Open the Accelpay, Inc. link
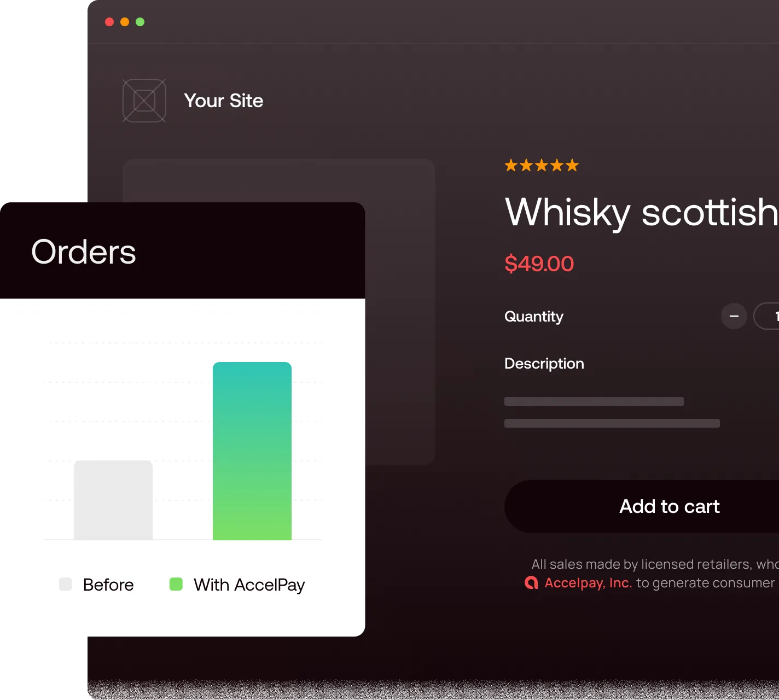 [x=589, y=583]
